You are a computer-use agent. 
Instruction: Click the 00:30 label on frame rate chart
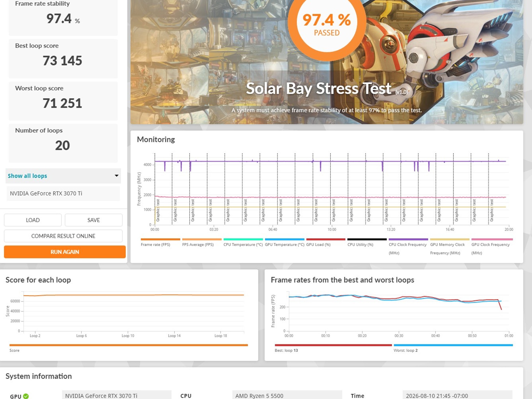pos(399,336)
